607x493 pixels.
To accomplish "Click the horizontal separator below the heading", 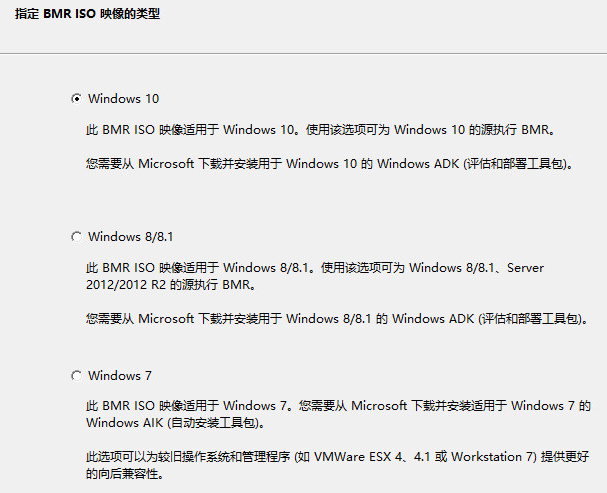I will tap(303, 53).
